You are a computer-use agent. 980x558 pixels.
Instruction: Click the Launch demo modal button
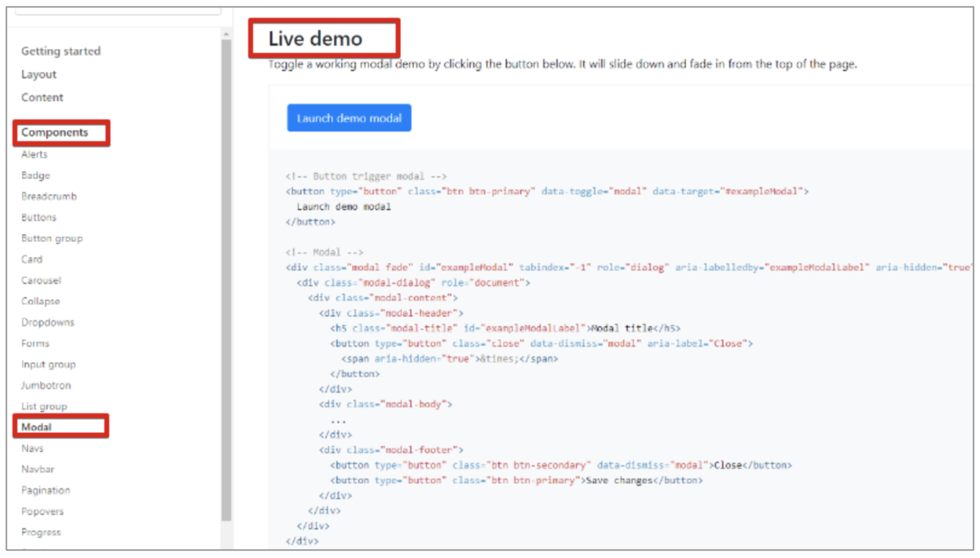(x=350, y=118)
